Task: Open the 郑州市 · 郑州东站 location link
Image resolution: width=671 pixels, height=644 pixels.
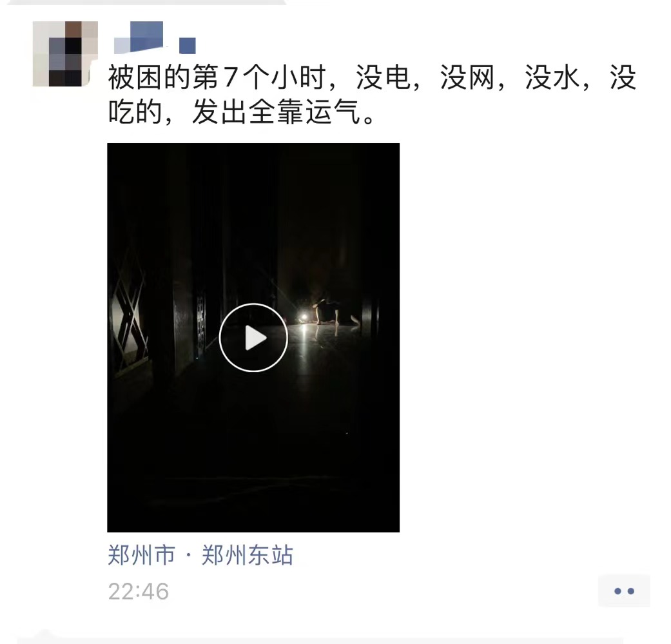Action: click(200, 556)
